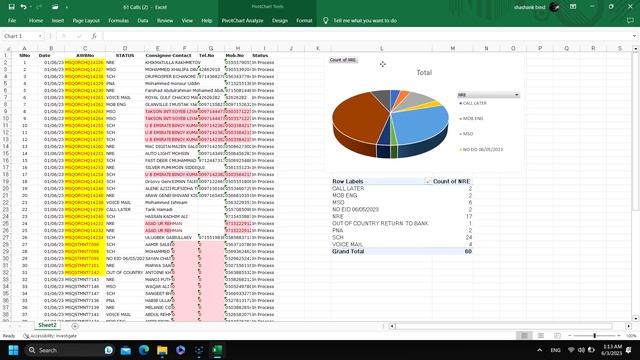The height and width of the screenshot is (360, 640).
Task: Open the user account profile picture
Action: (x=554, y=7)
